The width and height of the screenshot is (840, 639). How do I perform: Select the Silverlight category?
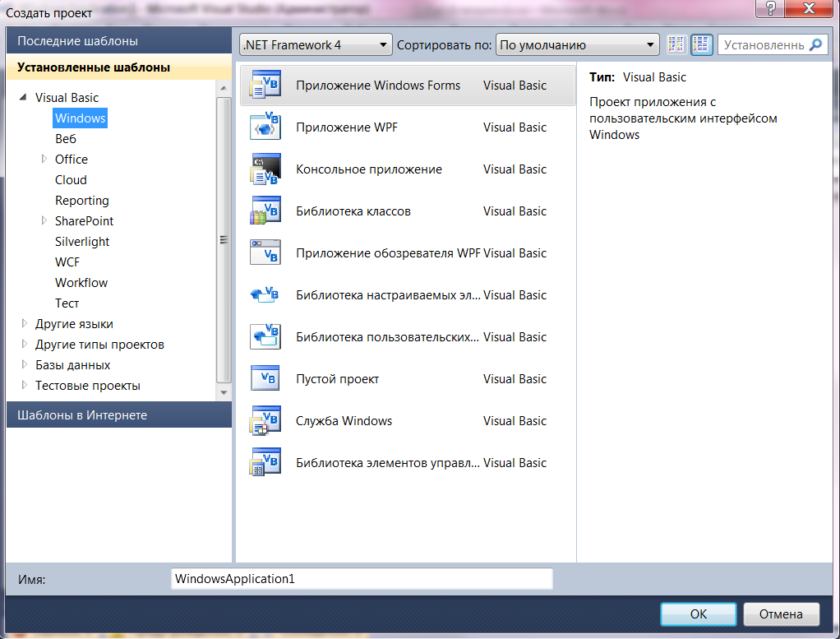(82, 241)
